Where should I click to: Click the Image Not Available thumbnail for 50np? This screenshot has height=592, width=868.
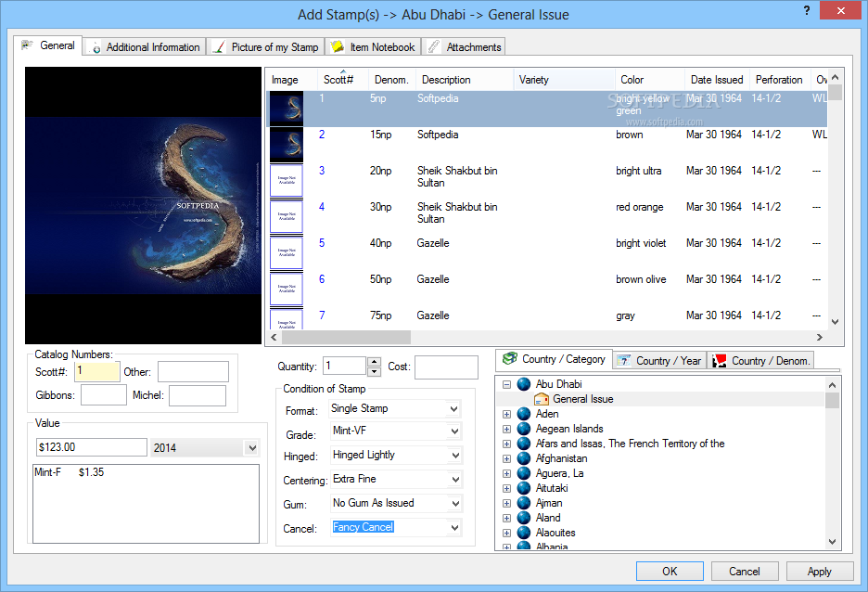[x=287, y=289]
